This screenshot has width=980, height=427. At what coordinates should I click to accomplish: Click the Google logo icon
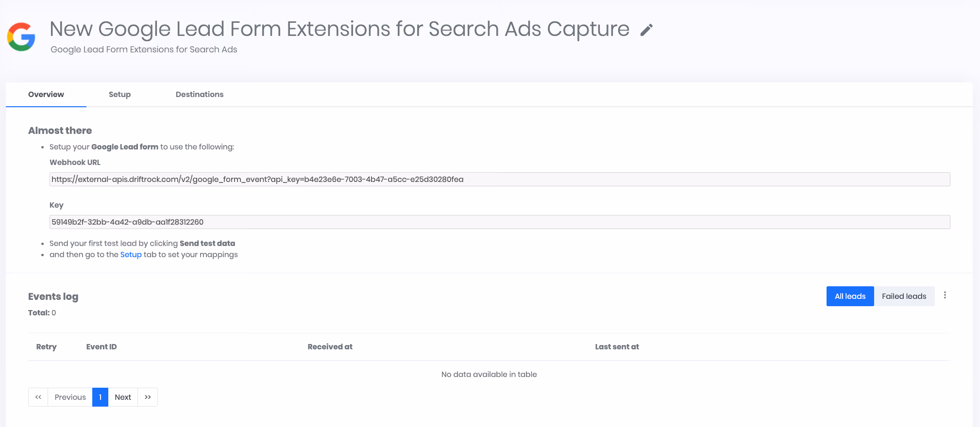pyautogui.click(x=21, y=36)
